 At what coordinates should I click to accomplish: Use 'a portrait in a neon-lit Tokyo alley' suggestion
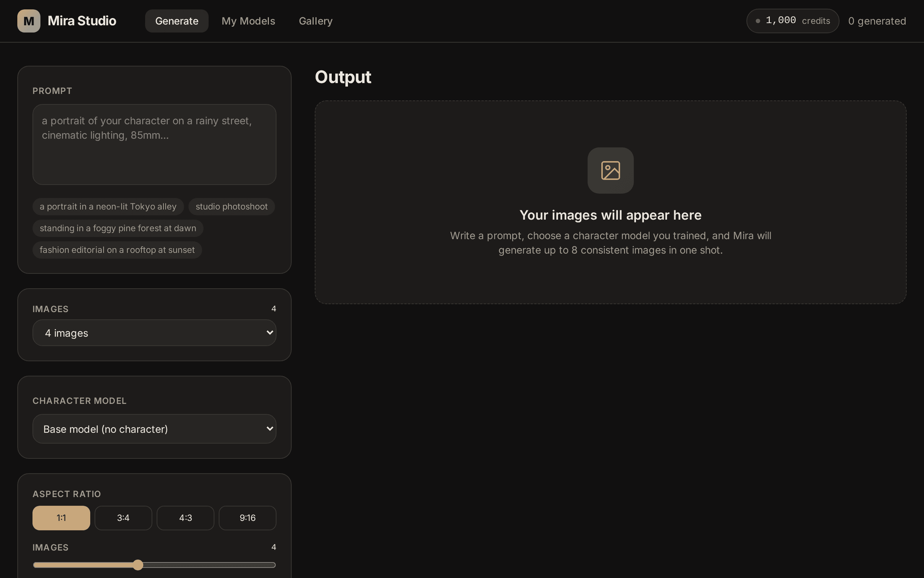coord(108,206)
